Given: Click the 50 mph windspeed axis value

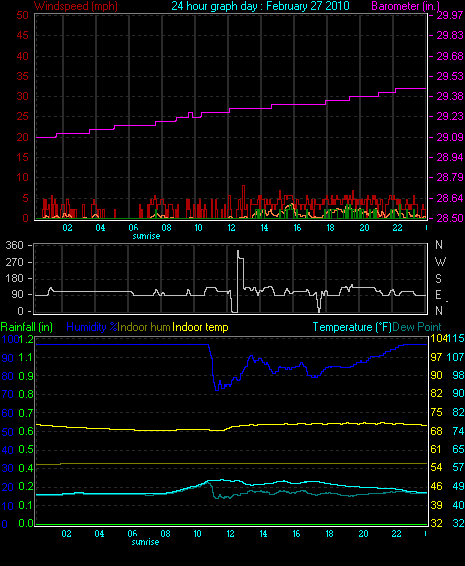Looking at the screenshot, I should pyautogui.click(x=22, y=15).
